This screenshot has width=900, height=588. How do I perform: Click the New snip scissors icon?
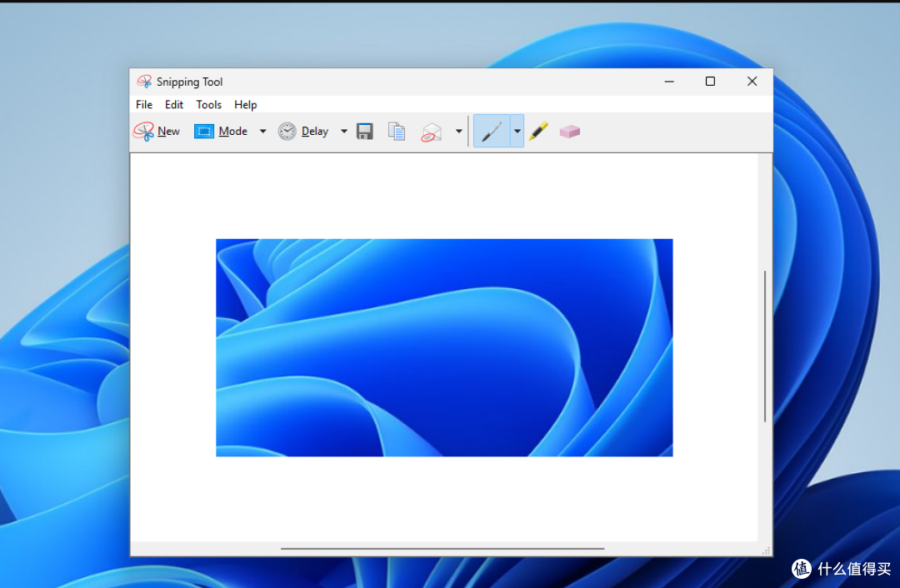tap(143, 132)
